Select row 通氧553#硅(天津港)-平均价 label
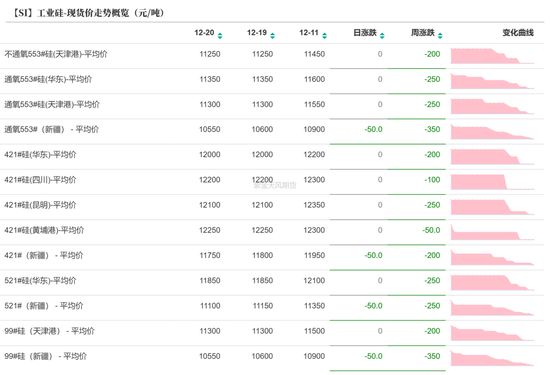The height and width of the screenshot is (375, 550). click(x=52, y=105)
